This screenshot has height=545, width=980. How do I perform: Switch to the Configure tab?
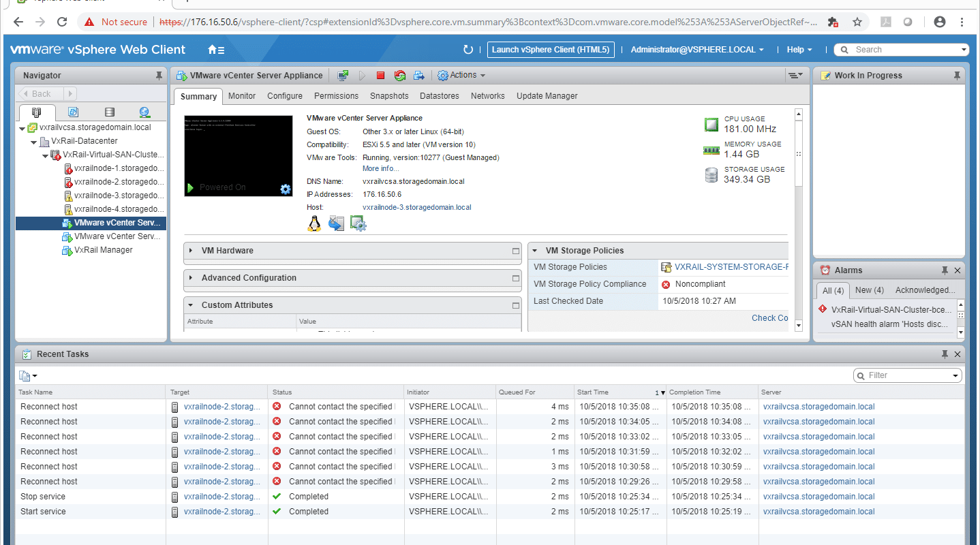click(x=285, y=96)
